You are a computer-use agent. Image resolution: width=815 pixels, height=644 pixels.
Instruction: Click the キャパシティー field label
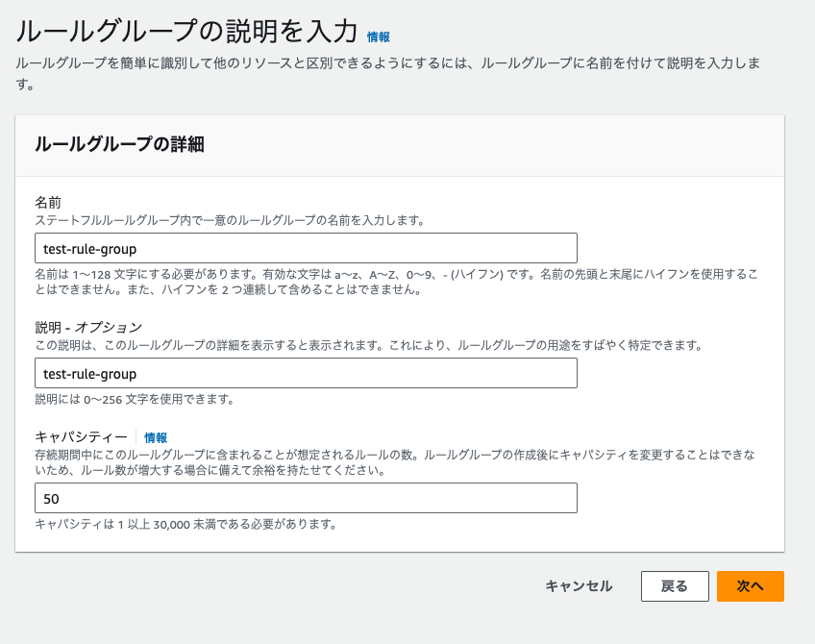[81, 437]
